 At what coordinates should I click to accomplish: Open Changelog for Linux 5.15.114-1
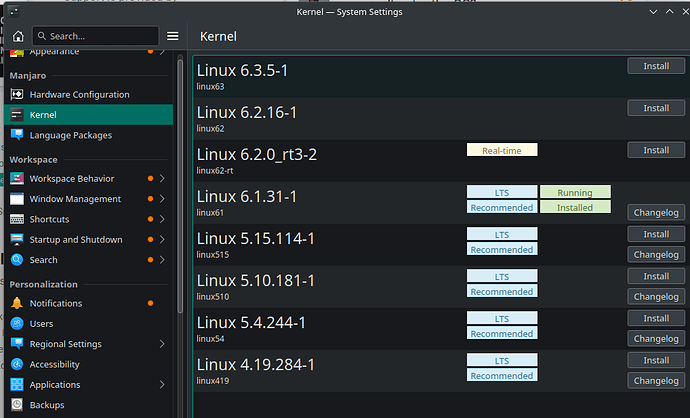click(x=656, y=254)
